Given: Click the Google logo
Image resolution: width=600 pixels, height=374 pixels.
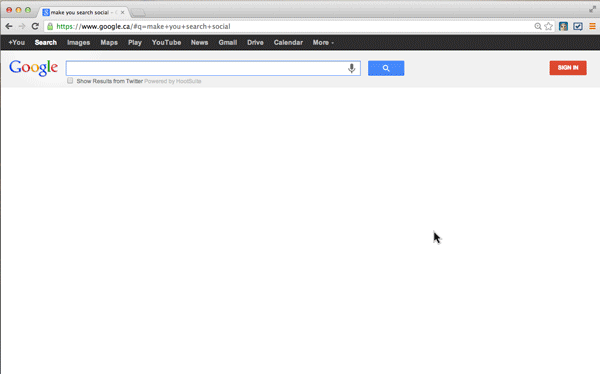Looking at the screenshot, I should point(33,68).
